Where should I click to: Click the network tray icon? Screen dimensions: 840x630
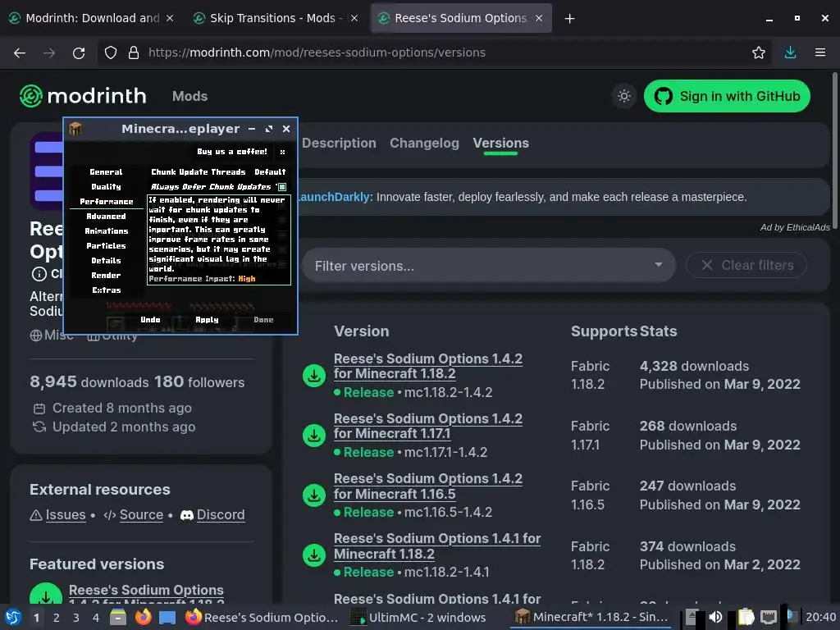coord(769,617)
